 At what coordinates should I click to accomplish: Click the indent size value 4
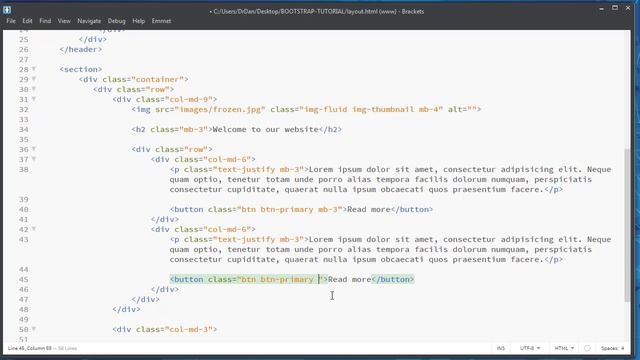click(x=623, y=348)
